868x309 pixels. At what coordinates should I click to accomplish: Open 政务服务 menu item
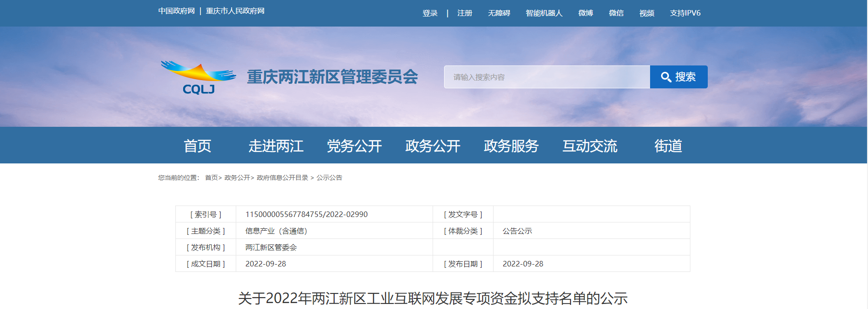(x=511, y=146)
